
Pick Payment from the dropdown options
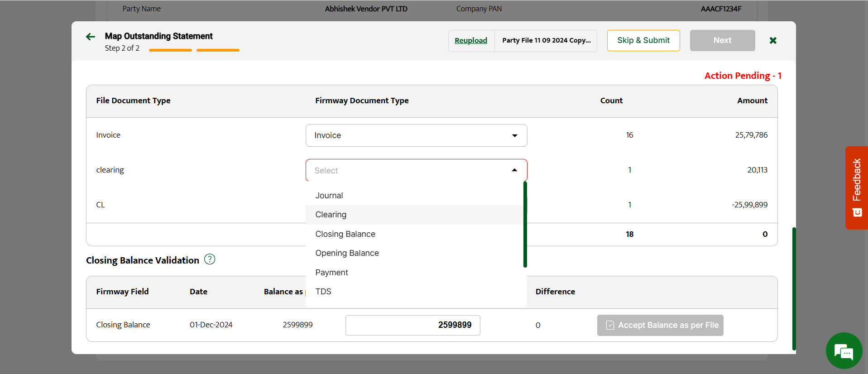tap(332, 273)
